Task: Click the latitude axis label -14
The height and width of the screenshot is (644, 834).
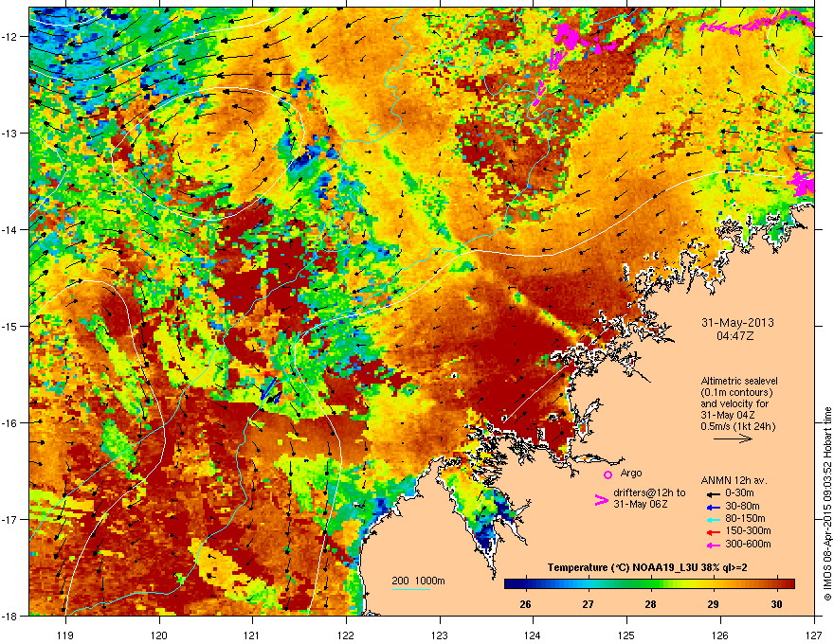Action: point(10,229)
